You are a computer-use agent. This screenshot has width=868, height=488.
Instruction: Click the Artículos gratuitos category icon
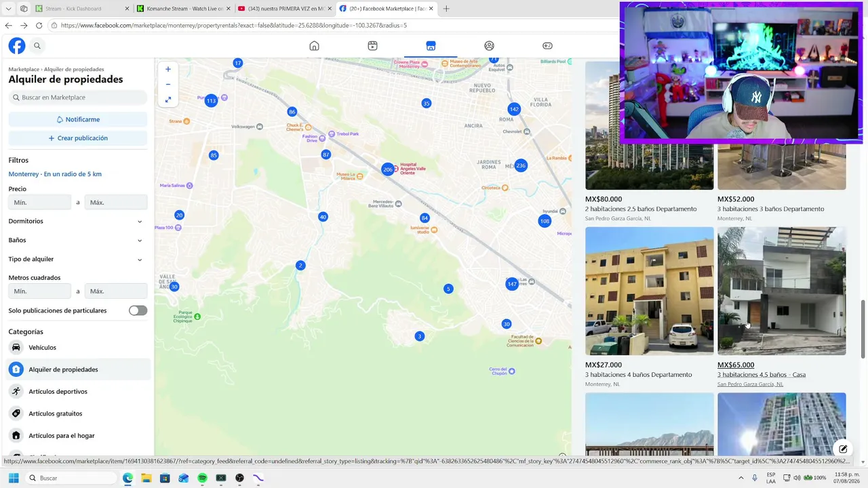[16, 413]
